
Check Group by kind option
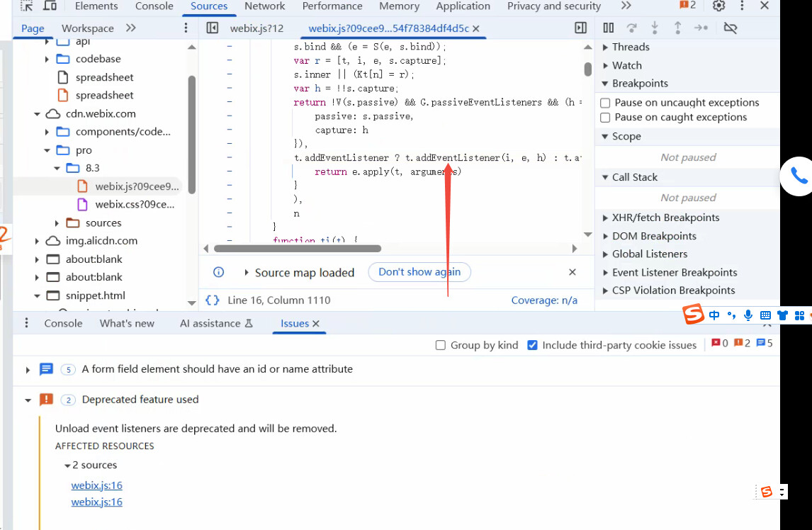[x=441, y=345]
